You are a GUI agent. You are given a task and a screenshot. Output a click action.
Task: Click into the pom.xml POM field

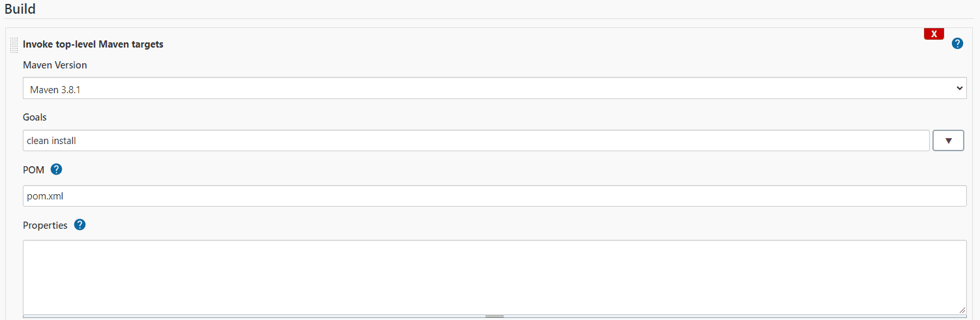495,196
